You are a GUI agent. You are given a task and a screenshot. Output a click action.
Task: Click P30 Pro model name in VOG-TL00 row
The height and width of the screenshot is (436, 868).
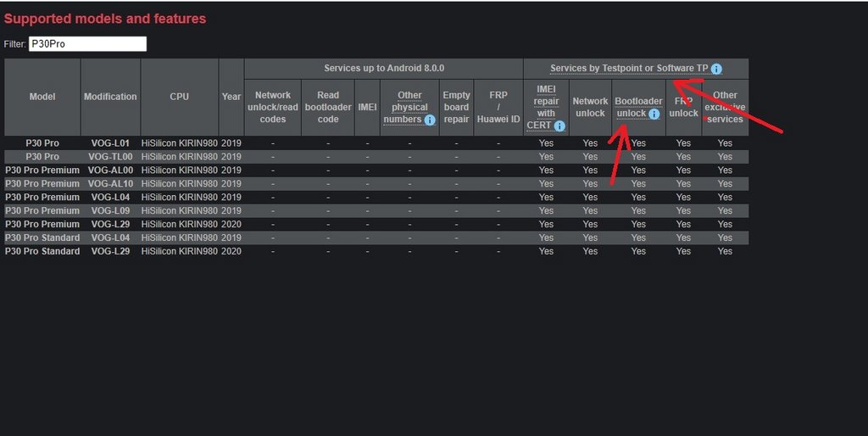42,157
